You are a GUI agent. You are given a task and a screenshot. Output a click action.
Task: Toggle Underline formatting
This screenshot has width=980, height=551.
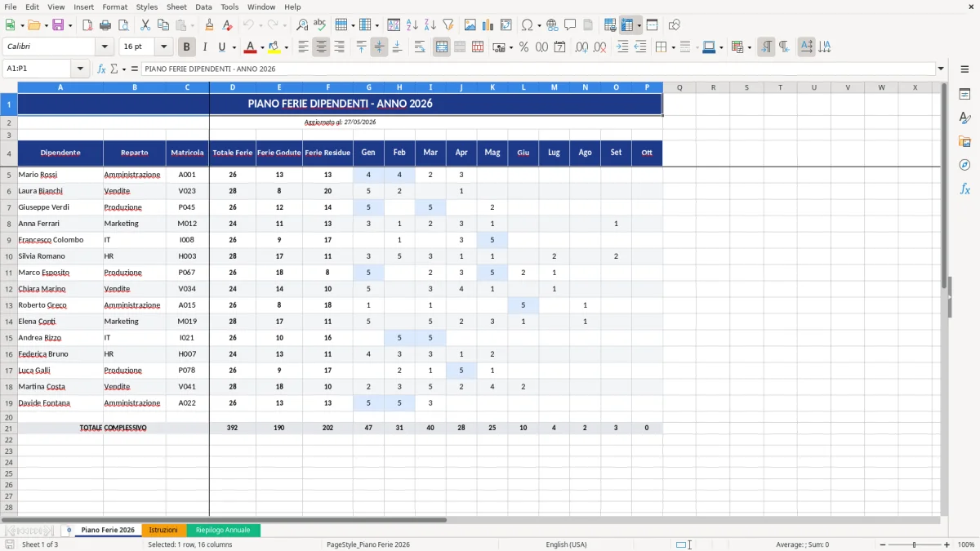coord(221,47)
